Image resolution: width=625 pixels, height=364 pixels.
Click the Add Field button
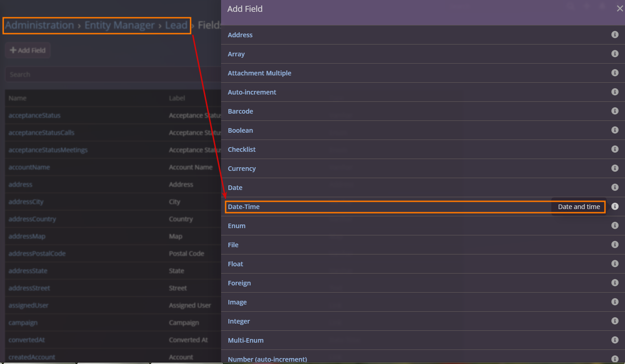point(28,50)
